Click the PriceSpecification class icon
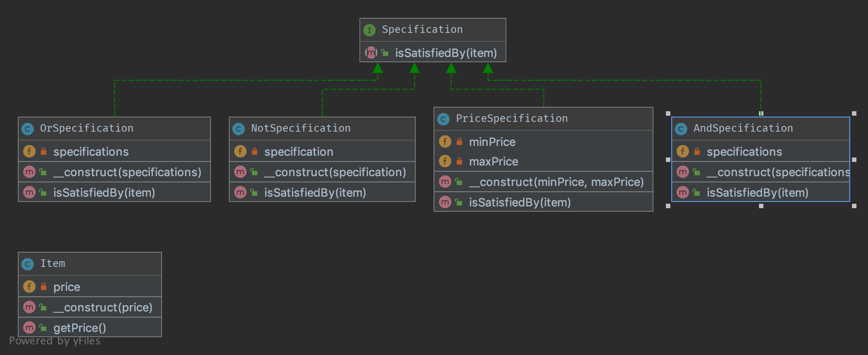The height and width of the screenshot is (355, 868). (443, 119)
